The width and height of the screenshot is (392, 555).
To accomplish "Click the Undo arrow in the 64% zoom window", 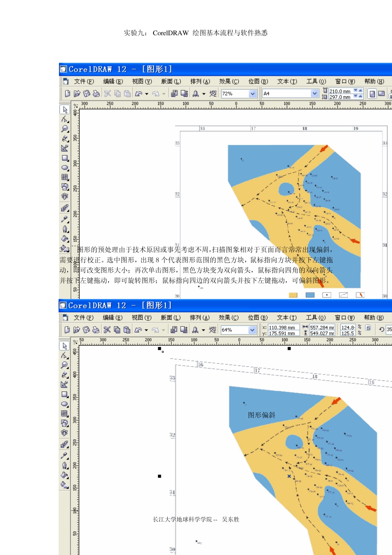I will pos(138,330).
